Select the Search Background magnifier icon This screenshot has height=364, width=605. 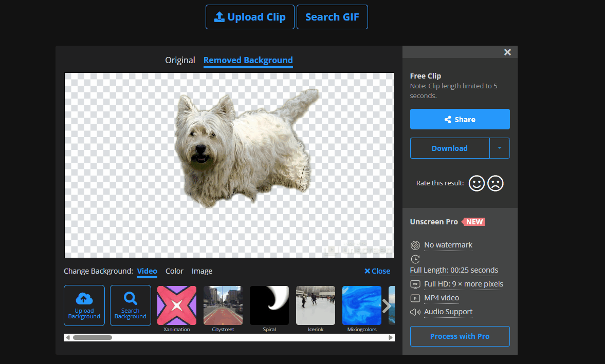(x=130, y=299)
